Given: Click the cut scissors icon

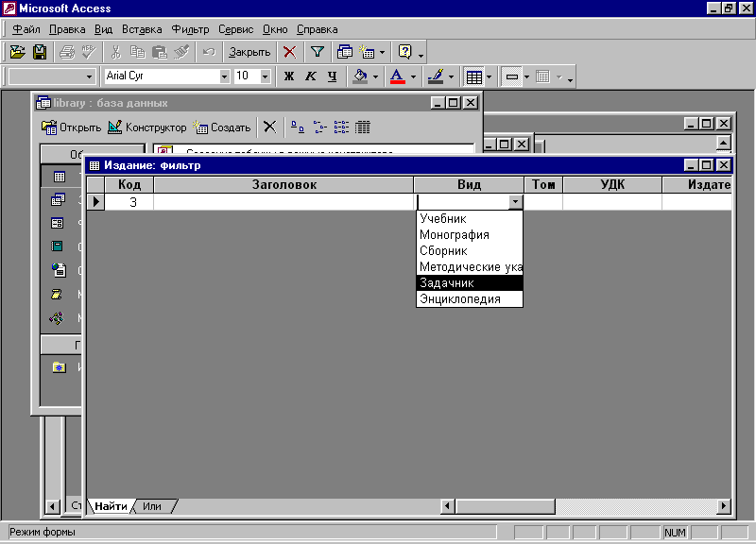Looking at the screenshot, I should coord(116,52).
